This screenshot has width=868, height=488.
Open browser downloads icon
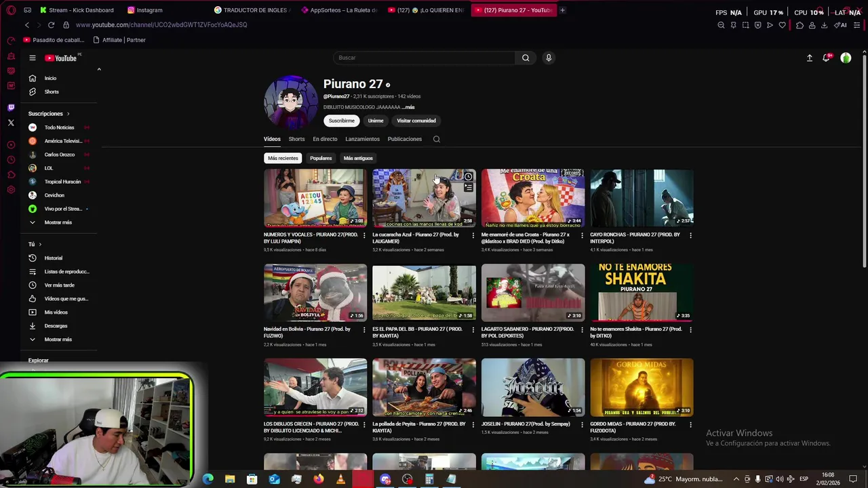click(x=824, y=25)
